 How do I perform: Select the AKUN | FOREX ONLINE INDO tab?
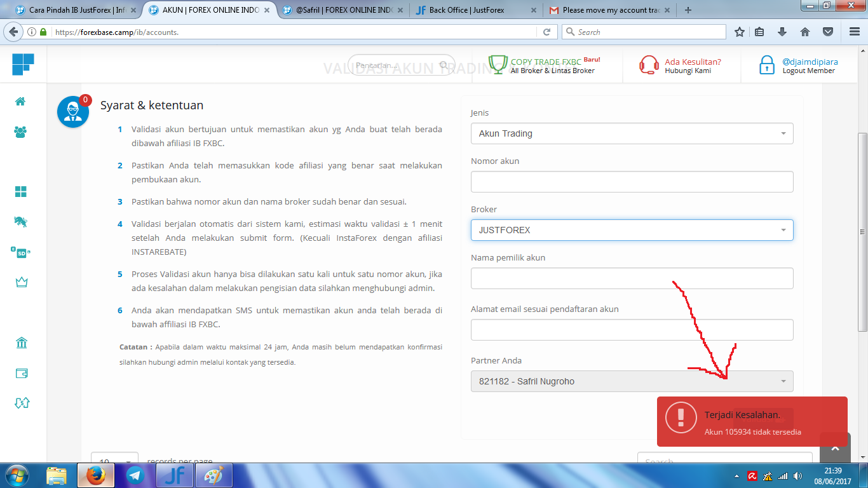(x=210, y=10)
